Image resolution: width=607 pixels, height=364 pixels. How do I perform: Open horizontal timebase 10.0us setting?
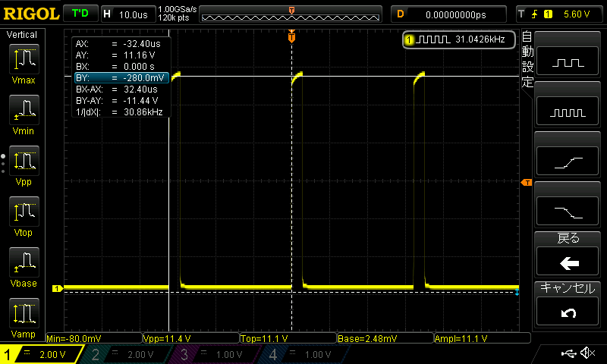pyautogui.click(x=128, y=14)
